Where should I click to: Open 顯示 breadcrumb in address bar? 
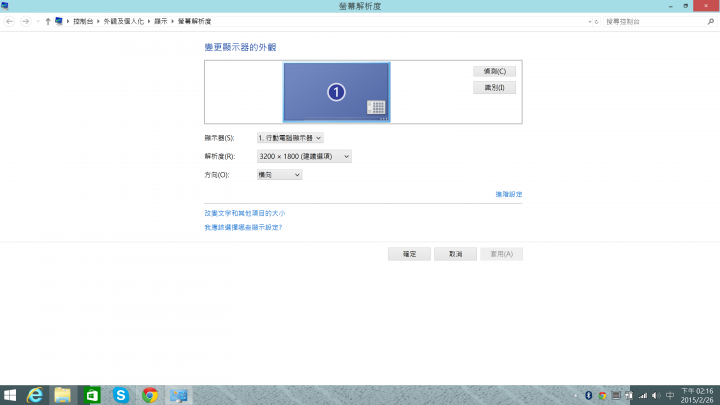pyautogui.click(x=161, y=21)
